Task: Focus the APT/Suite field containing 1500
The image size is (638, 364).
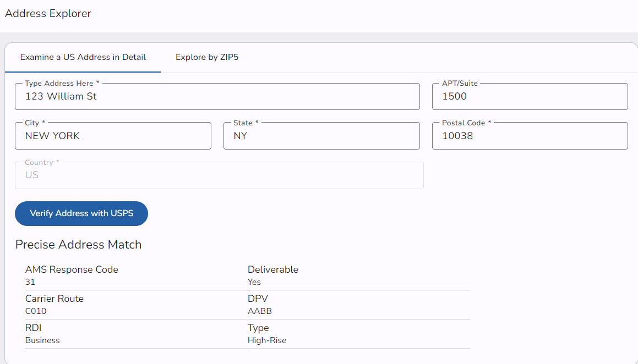Action: tap(530, 97)
